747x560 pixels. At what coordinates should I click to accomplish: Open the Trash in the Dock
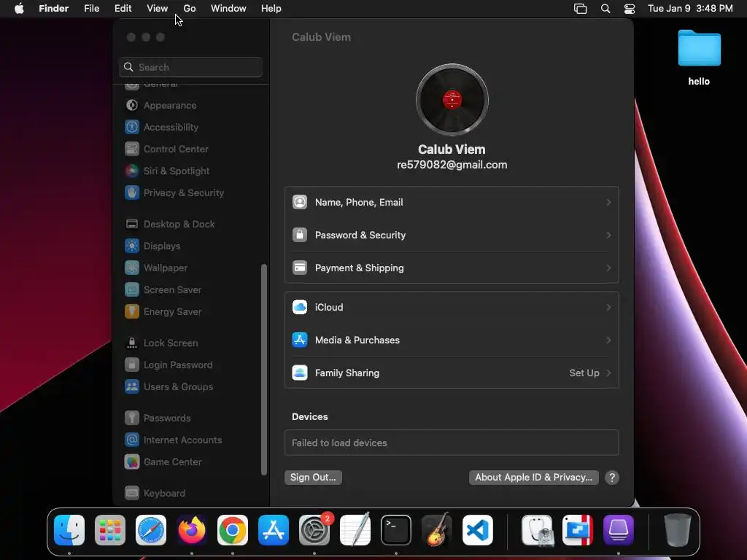pyautogui.click(x=678, y=531)
